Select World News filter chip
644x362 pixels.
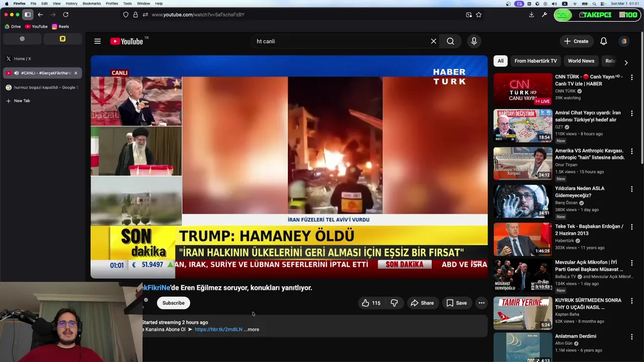(x=581, y=61)
